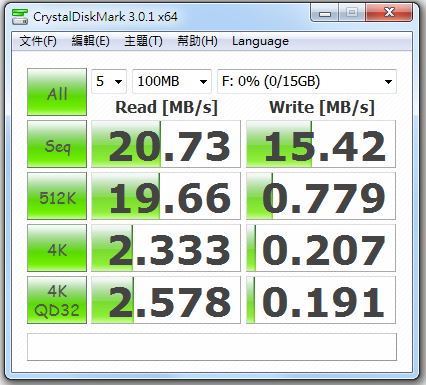Click the Write [MB/s] column header
The height and width of the screenshot is (385, 426).
[x=322, y=107]
